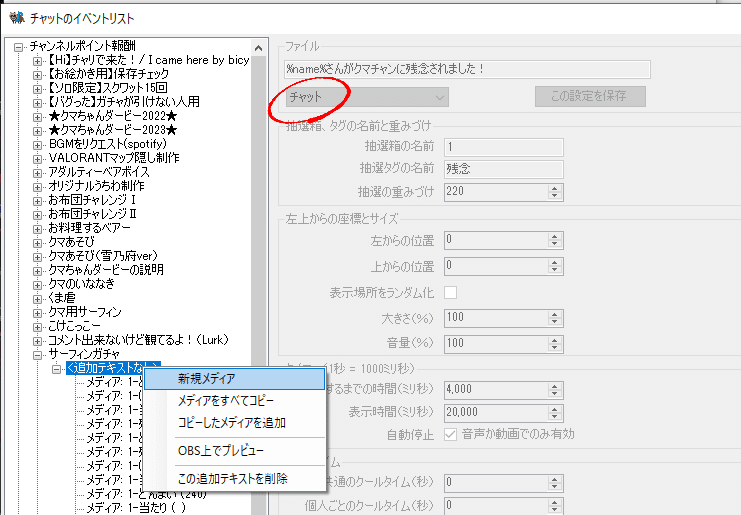Open the チャット type dropdown
The image size is (741, 515).
[367, 97]
